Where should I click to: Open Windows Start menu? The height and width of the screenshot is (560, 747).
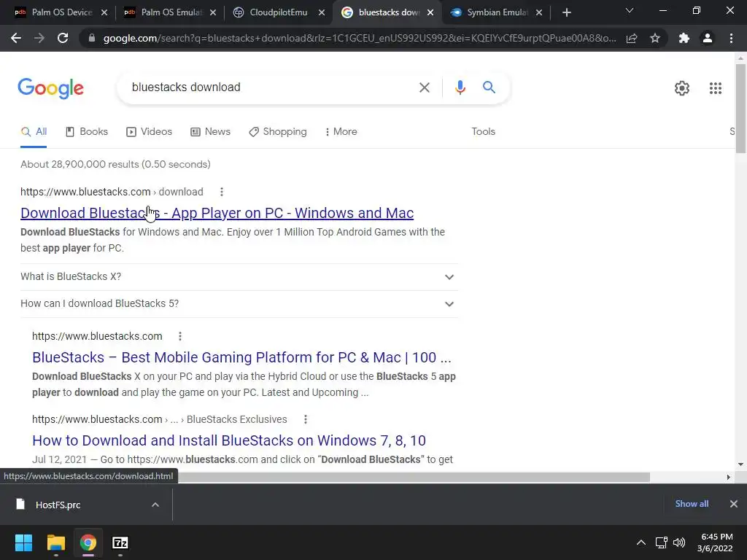23,542
